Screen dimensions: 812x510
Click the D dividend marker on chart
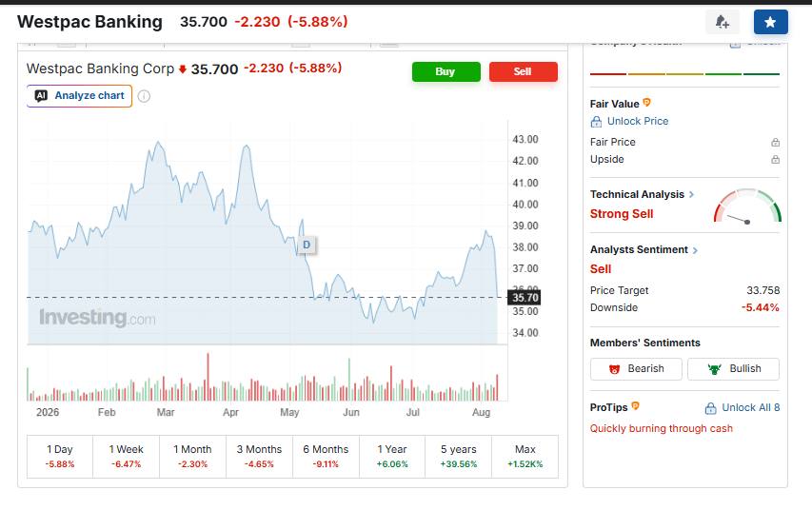pyautogui.click(x=307, y=245)
